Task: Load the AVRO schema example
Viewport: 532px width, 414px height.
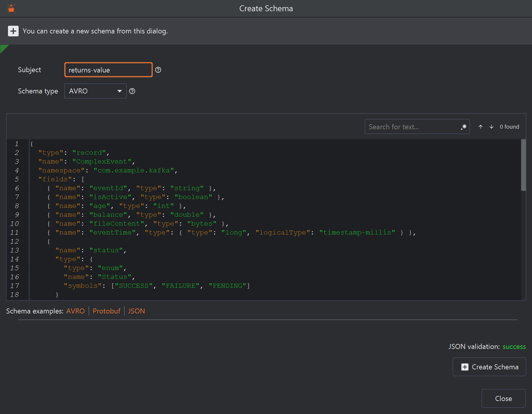Action: pyautogui.click(x=75, y=311)
